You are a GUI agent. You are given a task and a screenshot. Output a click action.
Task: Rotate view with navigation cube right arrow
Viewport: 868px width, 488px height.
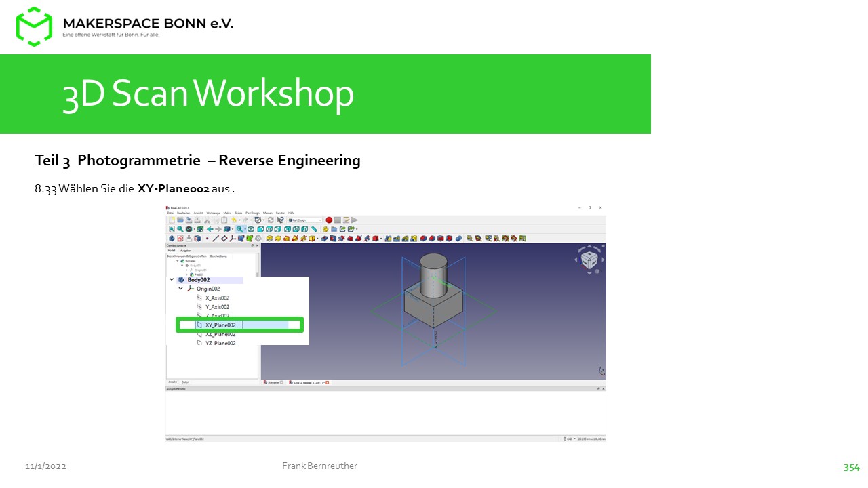[x=603, y=260]
